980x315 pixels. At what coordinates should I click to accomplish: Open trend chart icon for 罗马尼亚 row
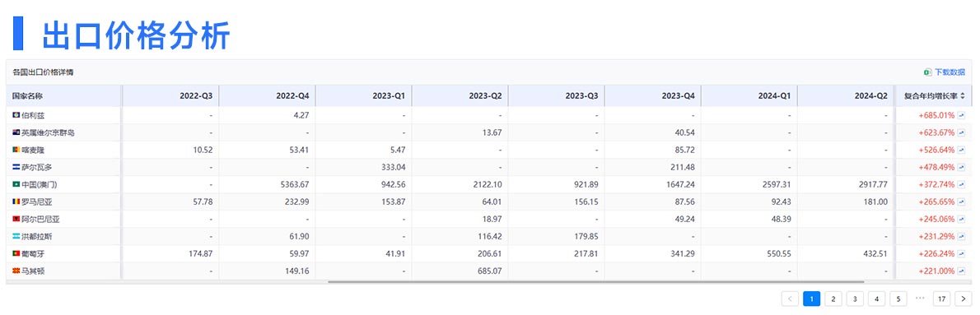[x=962, y=202]
